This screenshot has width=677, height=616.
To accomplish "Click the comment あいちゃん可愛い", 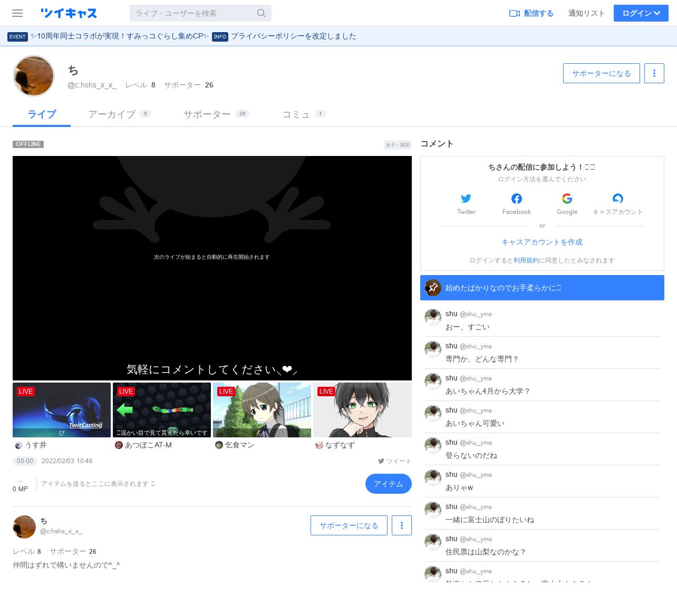I will point(475,423).
